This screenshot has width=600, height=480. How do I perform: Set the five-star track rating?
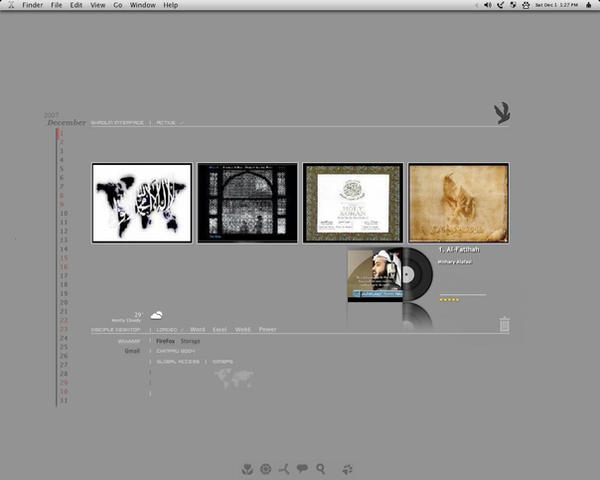(450, 300)
